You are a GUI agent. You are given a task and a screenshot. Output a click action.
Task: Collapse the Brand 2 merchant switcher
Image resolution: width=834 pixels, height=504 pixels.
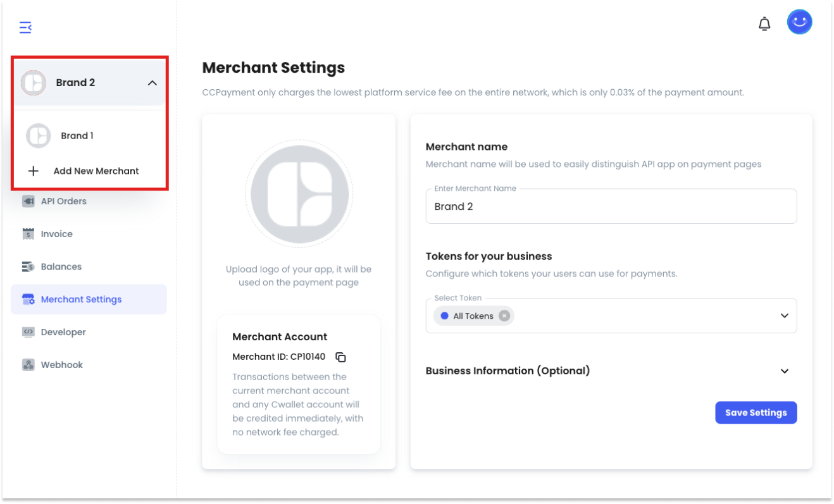tap(152, 83)
